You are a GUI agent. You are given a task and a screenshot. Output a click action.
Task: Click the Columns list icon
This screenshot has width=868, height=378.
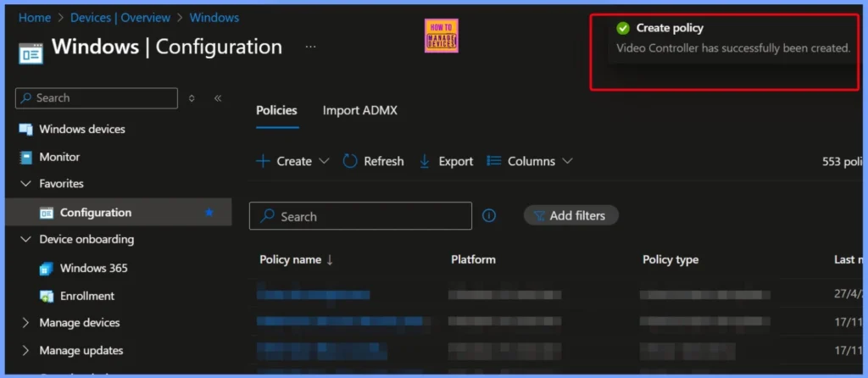coord(493,161)
